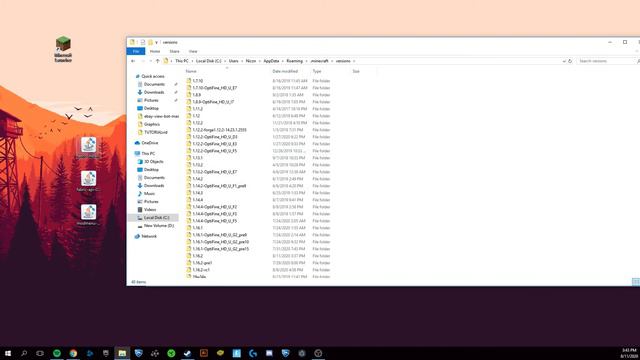Select This PC in navigation pane
The image size is (640, 360).
[148, 153]
